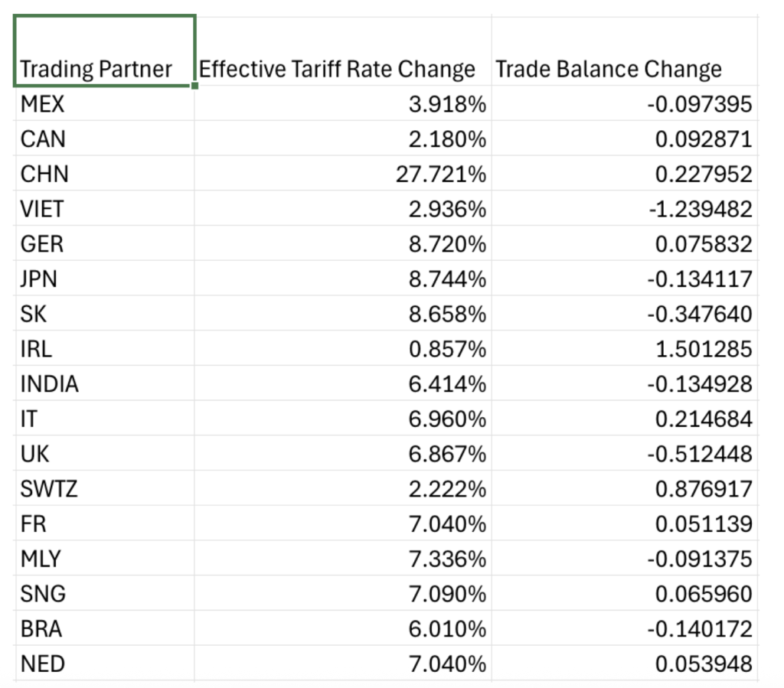
Task: Select the IT tariff rate 6.960% cell
Action: point(343,419)
